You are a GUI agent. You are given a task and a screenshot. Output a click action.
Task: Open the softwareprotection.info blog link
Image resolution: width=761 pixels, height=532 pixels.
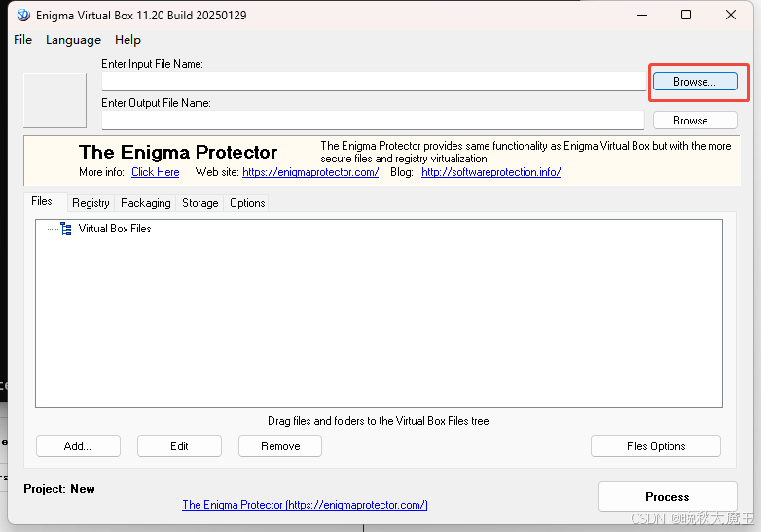(x=491, y=172)
